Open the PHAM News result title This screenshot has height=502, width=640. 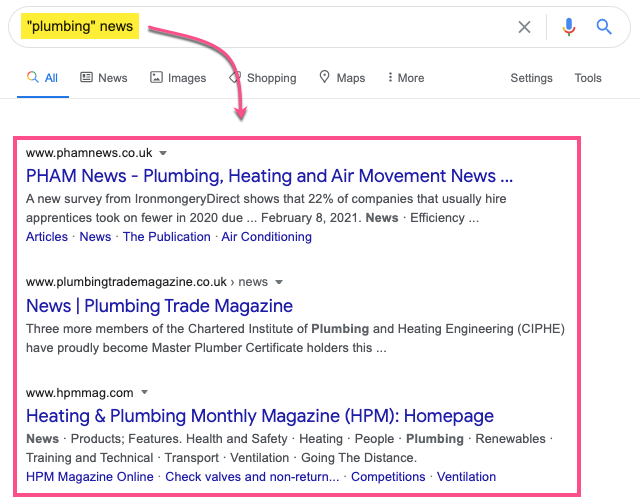point(269,176)
